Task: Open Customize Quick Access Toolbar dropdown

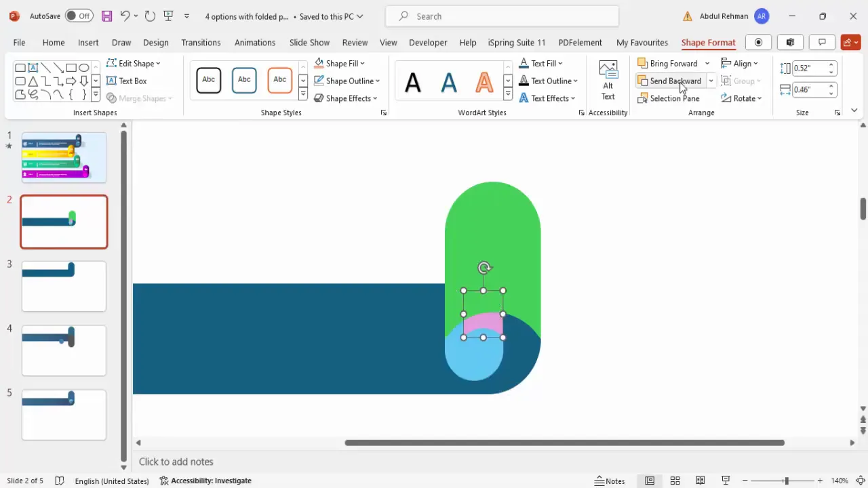Action: [187, 16]
